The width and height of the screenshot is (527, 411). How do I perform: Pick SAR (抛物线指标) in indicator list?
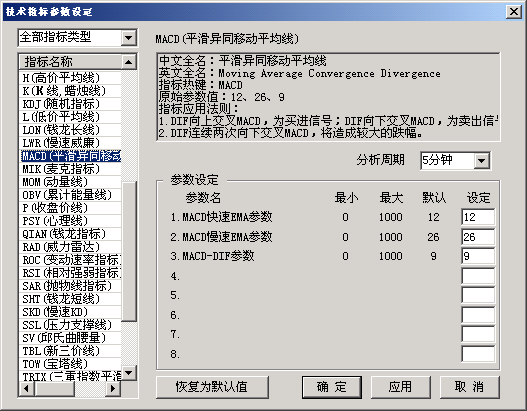click(70, 286)
